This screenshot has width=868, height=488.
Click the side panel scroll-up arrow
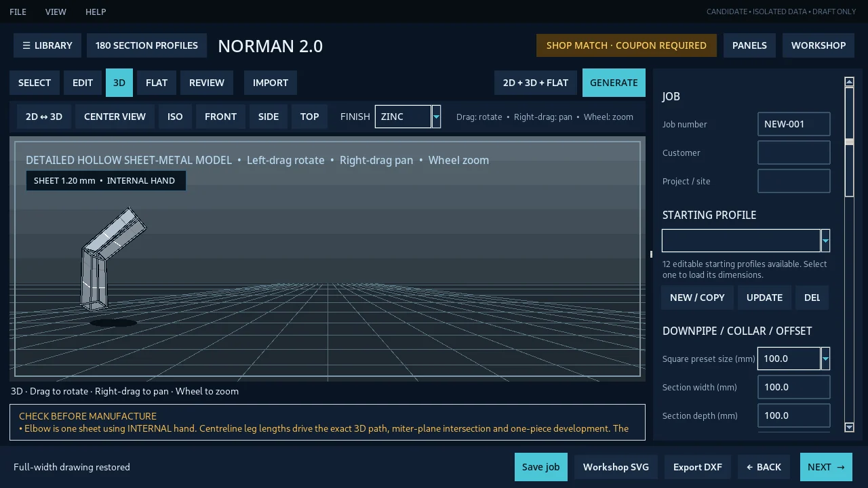coord(849,82)
